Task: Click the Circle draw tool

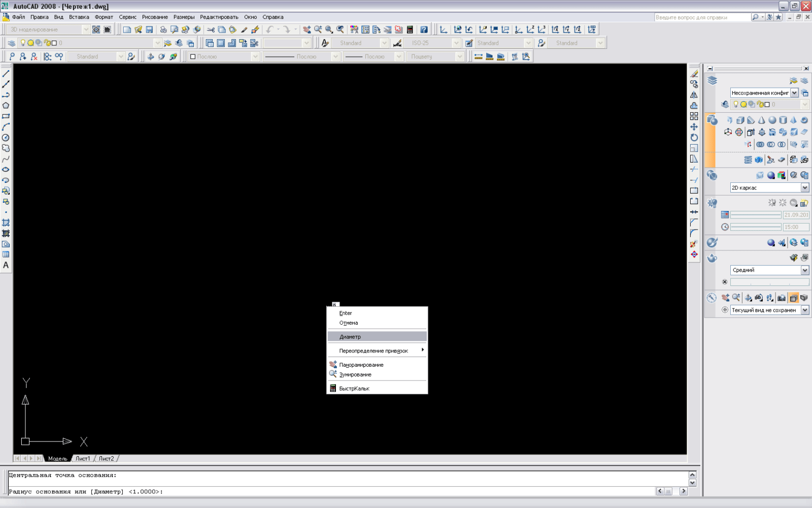Action: pyautogui.click(x=6, y=138)
